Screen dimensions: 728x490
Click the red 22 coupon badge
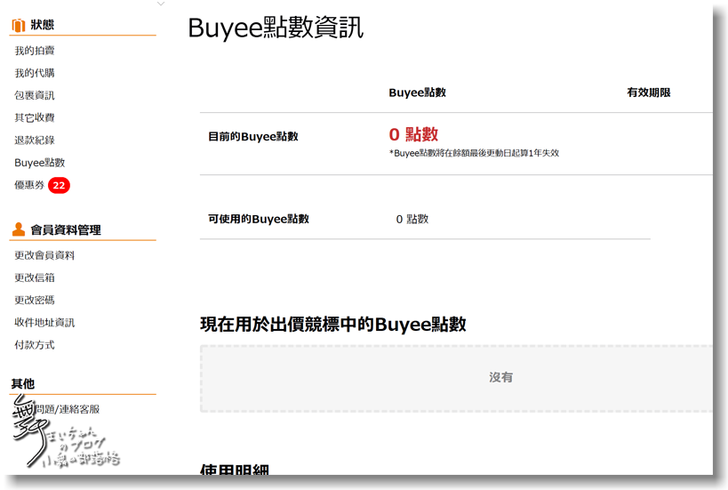point(59,185)
